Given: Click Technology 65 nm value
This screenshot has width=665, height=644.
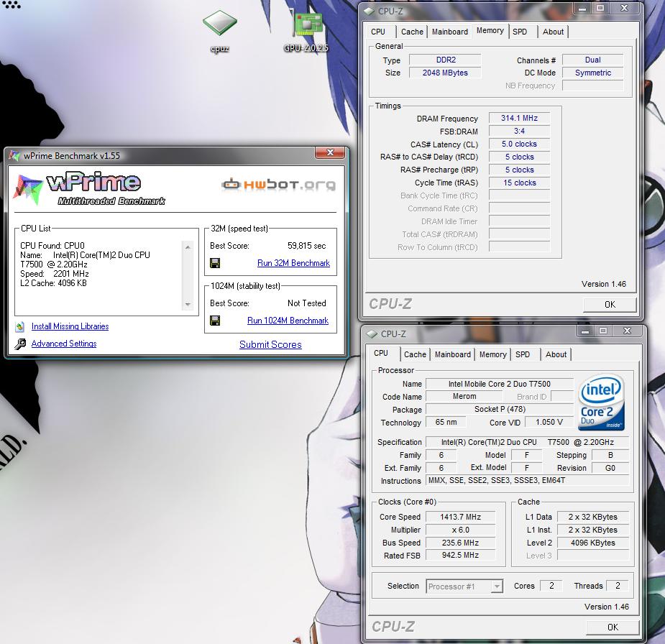Looking at the screenshot, I should (x=446, y=423).
